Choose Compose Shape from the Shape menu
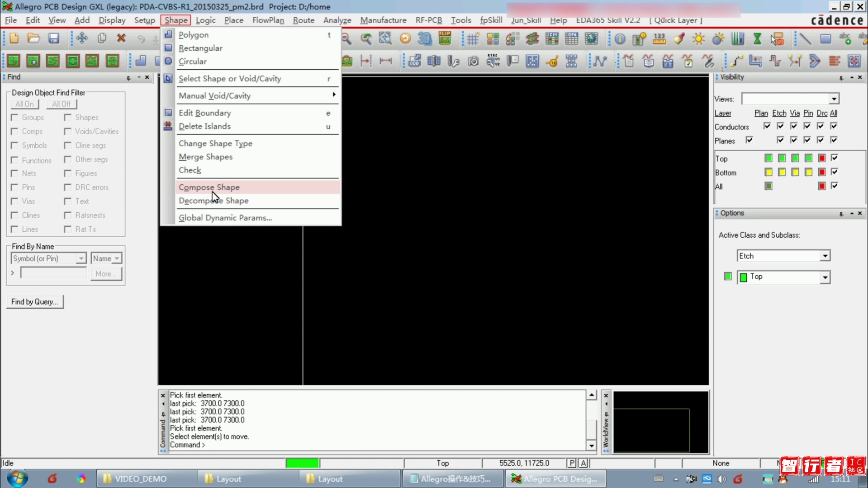868x488 pixels. click(258, 187)
